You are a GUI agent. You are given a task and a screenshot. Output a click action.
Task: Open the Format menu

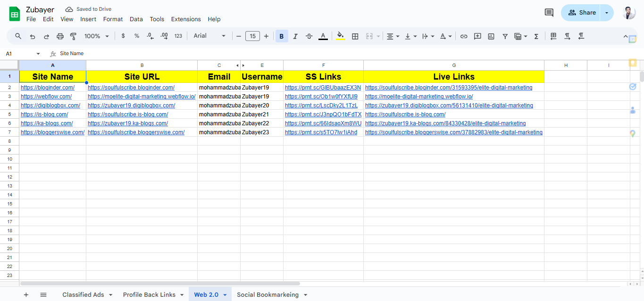point(113,19)
